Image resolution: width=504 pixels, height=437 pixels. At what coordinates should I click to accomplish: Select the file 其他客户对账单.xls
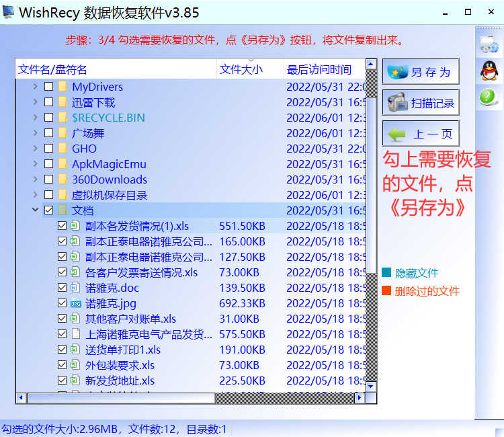130,319
